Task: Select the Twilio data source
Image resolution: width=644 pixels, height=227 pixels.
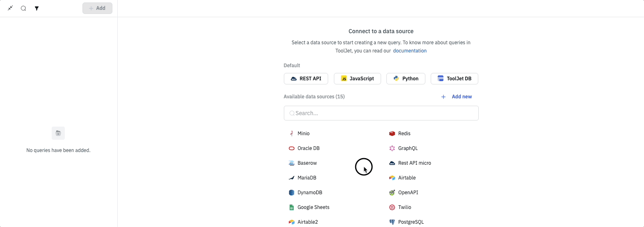Action: tap(404, 207)
